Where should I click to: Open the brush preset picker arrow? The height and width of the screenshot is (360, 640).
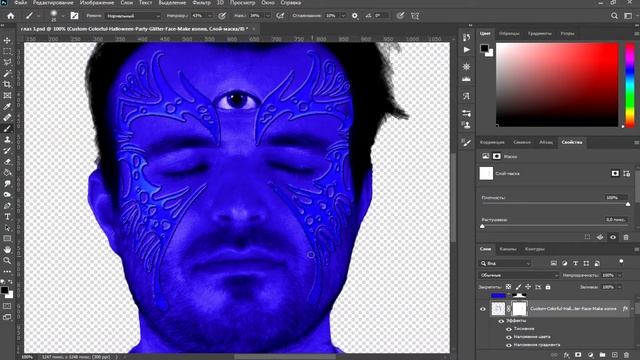pos(62,16)
